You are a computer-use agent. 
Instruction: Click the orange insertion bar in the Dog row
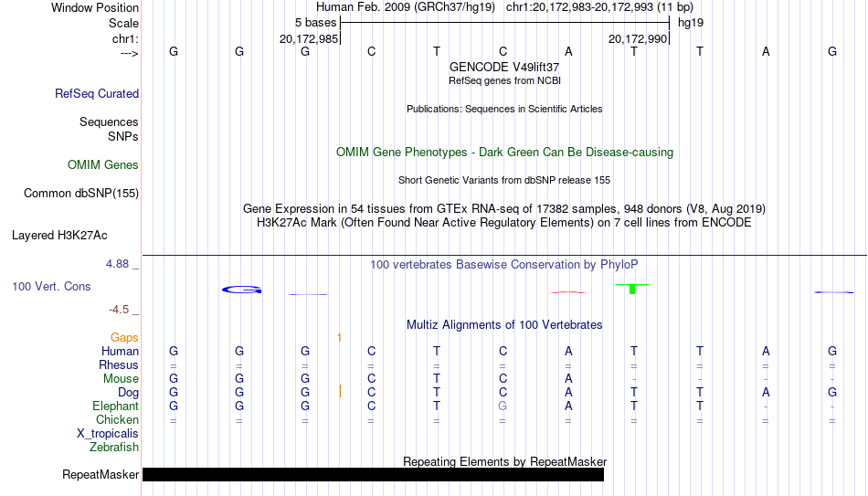coord(340,392)
